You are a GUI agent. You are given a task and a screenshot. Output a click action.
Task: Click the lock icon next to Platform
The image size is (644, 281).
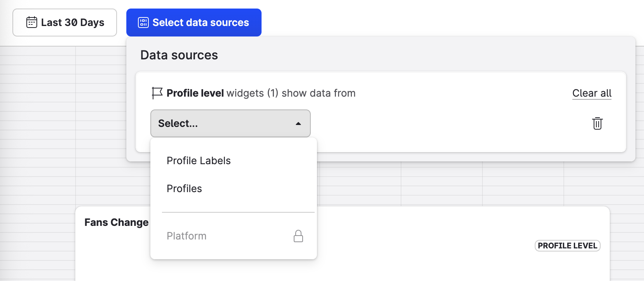pyautogui.click(x=298, y=236)
